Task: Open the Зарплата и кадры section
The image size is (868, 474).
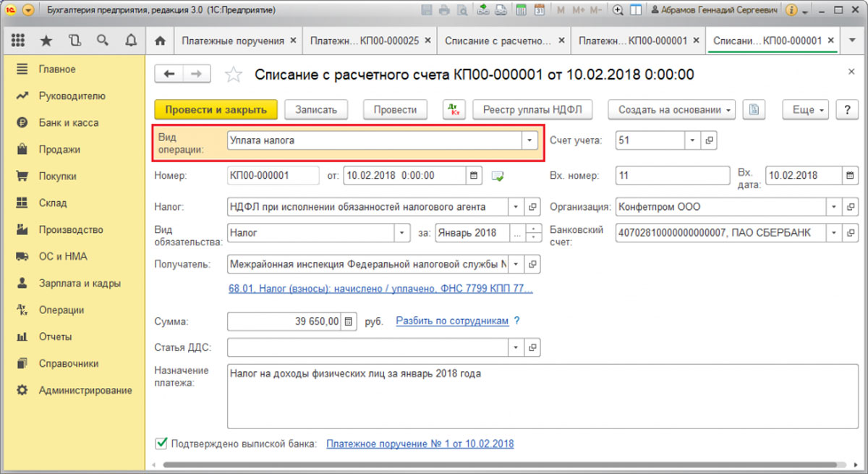Action: [x=80, y=284]
